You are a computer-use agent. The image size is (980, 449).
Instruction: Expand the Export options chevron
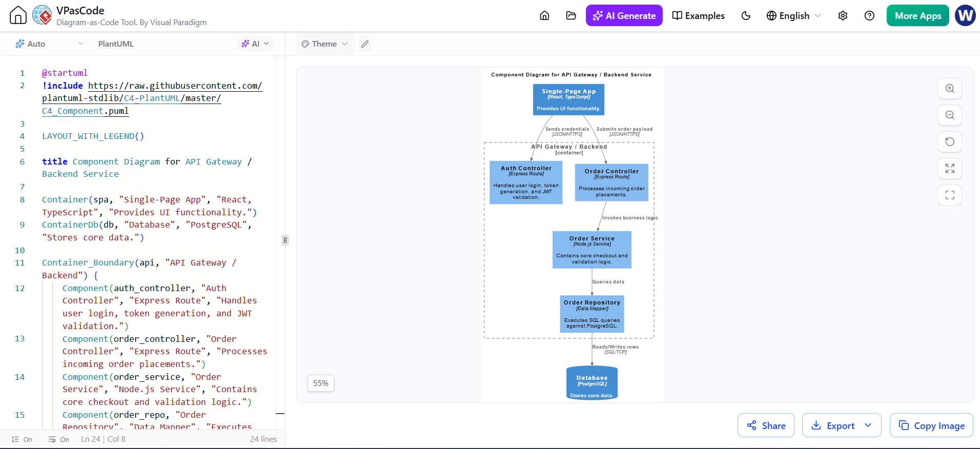[x=868, y=425]
